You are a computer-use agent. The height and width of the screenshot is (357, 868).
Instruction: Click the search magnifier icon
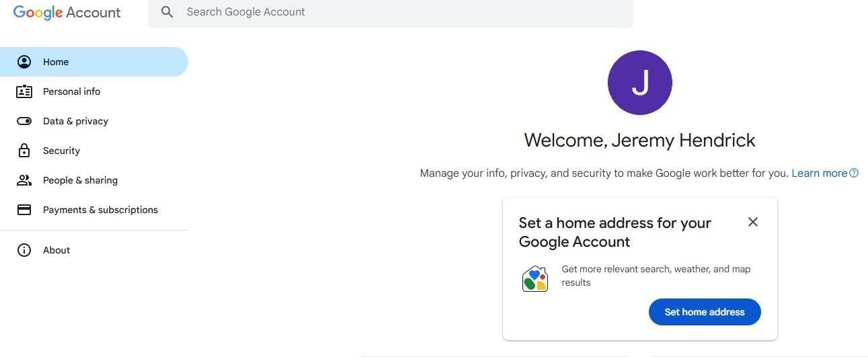(167, 12)
